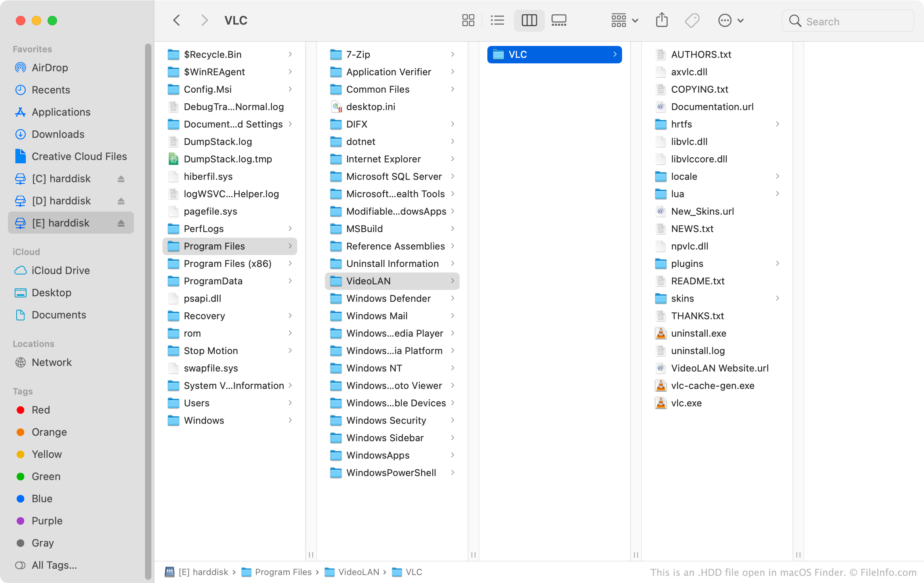This screenshot has width=924, height=583.
Task: Select the Purple tag
Action: [x=47, y=521]
